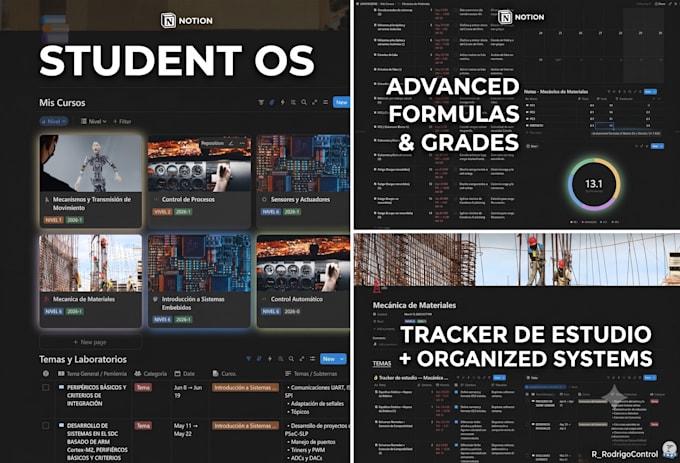Screen dimensions: 680x463
Task: Click the NIVEL 1 tag on Mecanismos card
Action: click(x=53, y=220)
